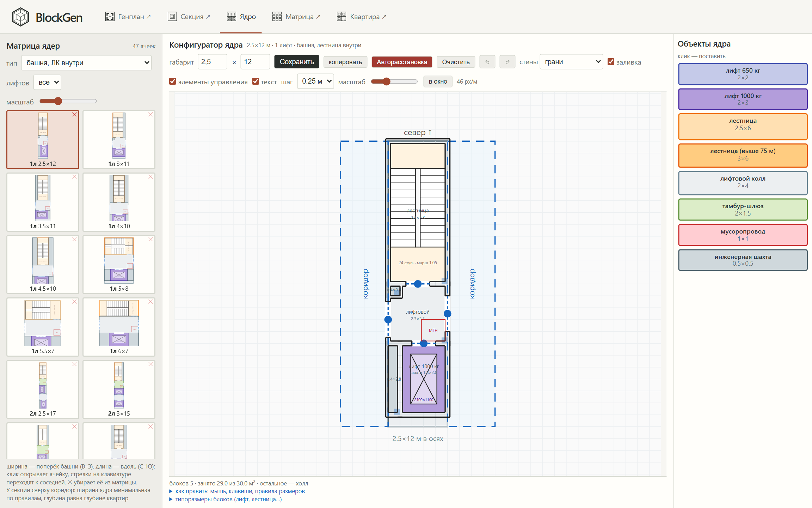Click the Очистить button

click(x=456, y=62)
